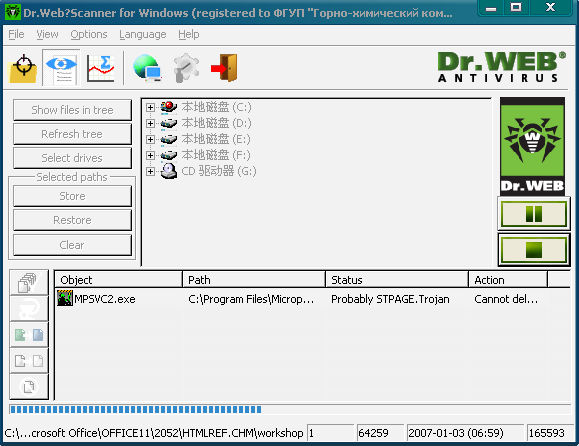Open the Help menu
579x446 pixels.
189,34
